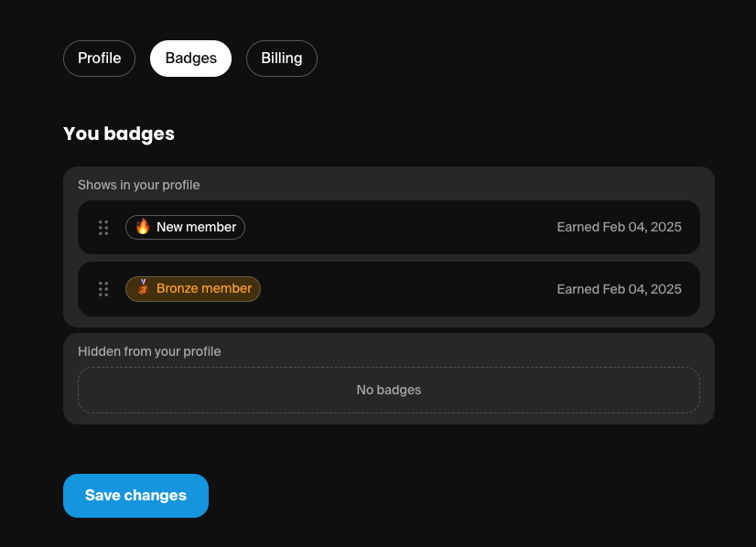Click the No badges drop zone
756x547 pixels.
(389, 390)
